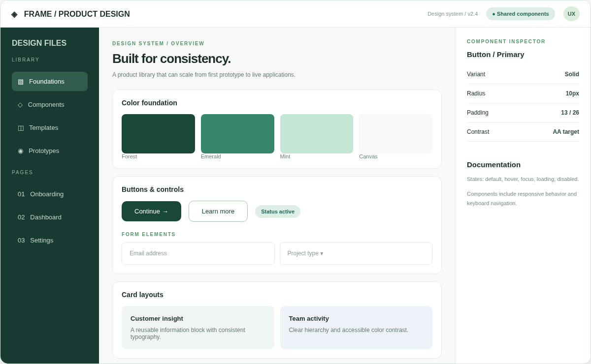
Task: Click the Templates layout icon
Action: 21,128
